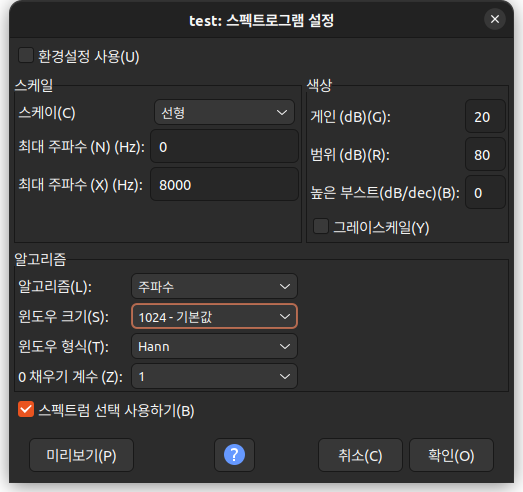Click the 미리보기(P) preview button
The image size is (523, 492).
click(81, 455)
